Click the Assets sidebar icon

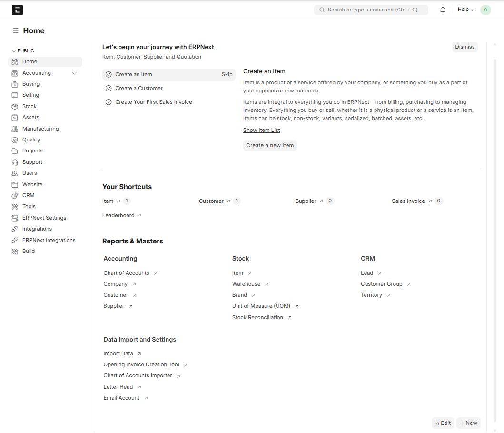coord(15,117)
